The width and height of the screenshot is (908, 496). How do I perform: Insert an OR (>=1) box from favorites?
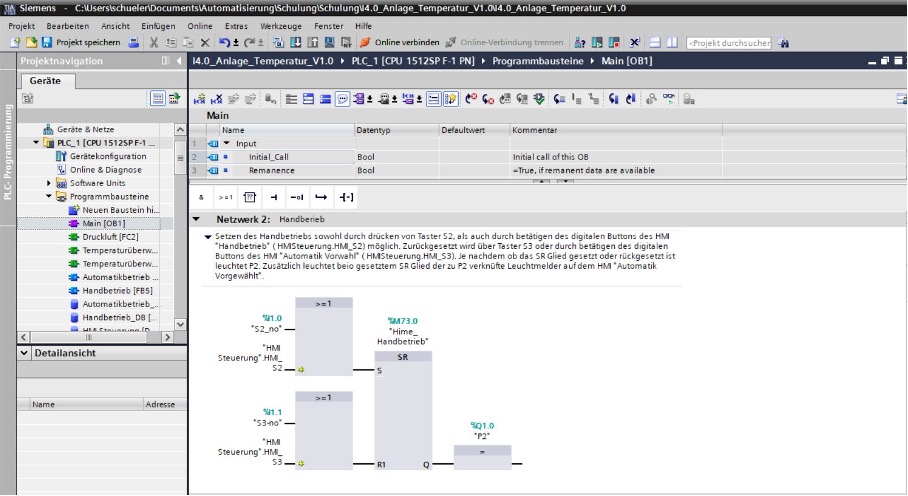pyautogui.click(x=225, y=197)
